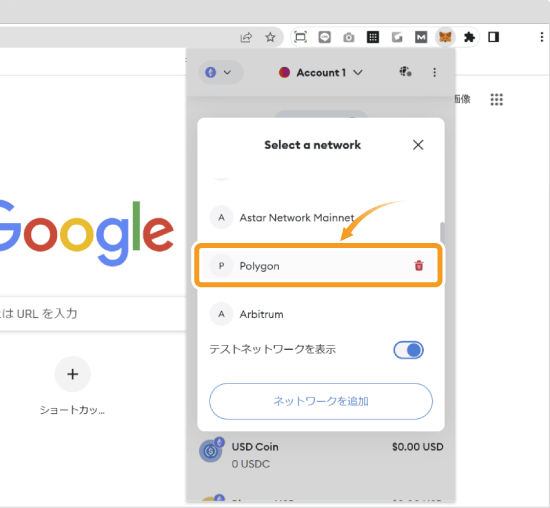Open the Account 1 dropdown
Image resolution: width=550 pixels, height=508 pixels.
coord(321,73)
